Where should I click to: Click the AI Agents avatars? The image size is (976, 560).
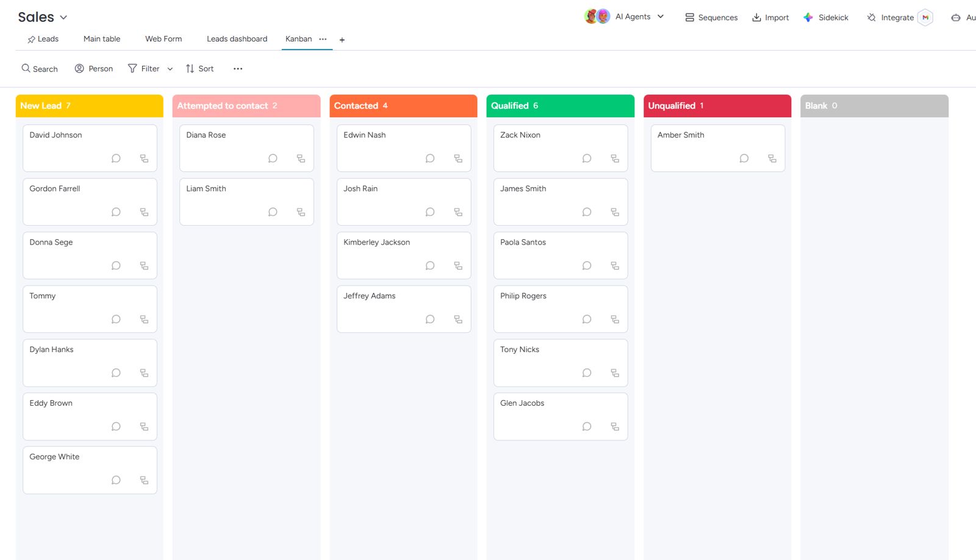click(597, 17)
